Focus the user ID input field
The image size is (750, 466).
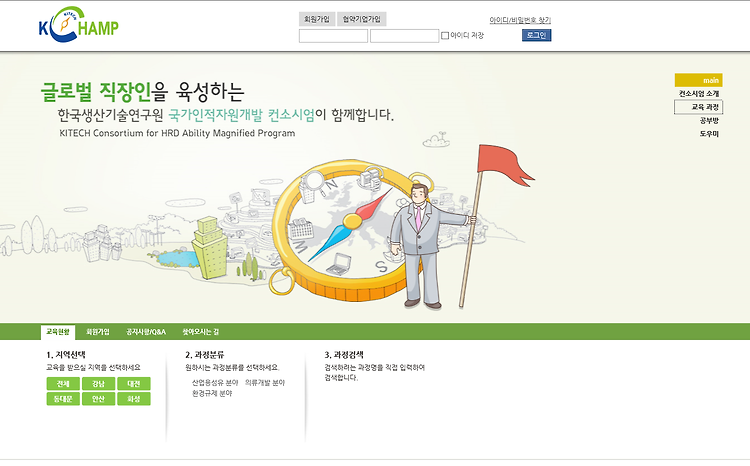point(333,36)
